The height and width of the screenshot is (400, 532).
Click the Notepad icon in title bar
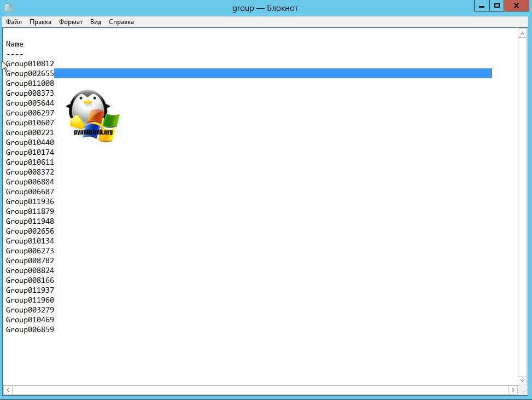coord(9,8)
